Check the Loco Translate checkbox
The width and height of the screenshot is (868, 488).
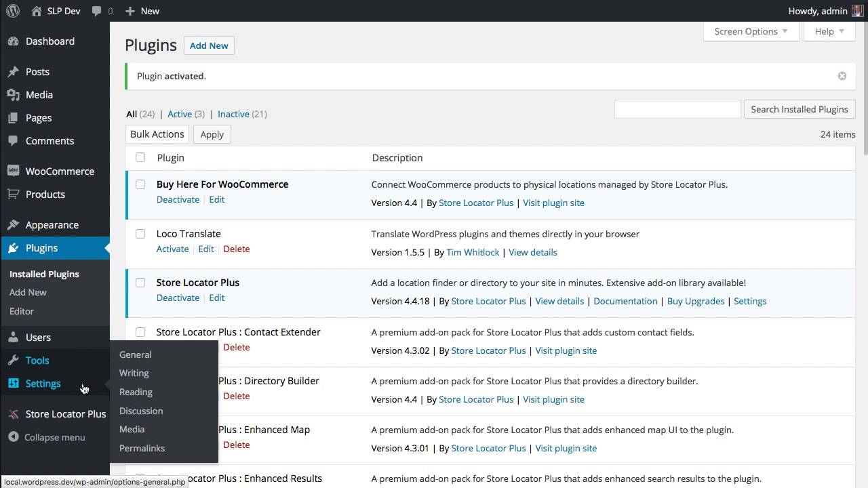point(140,234)
